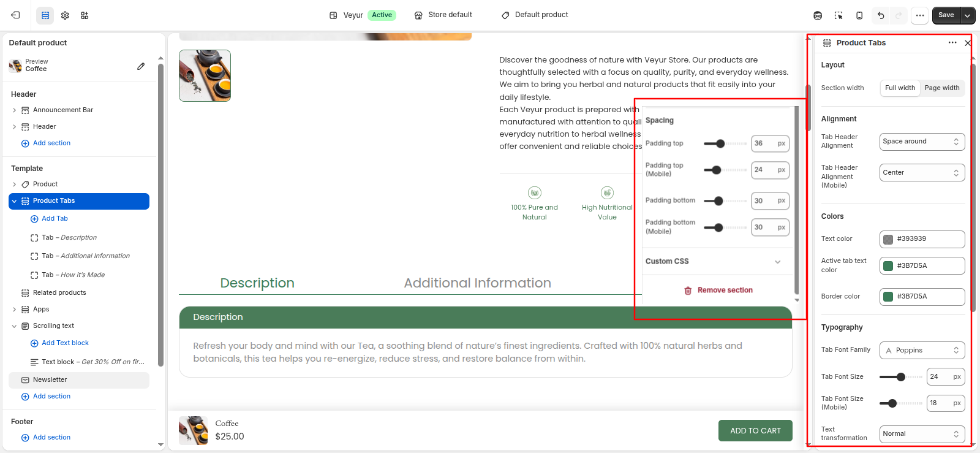The image size is (980, 453).
Task: Click the Text block row icon
Action: [x=34, y=362]
